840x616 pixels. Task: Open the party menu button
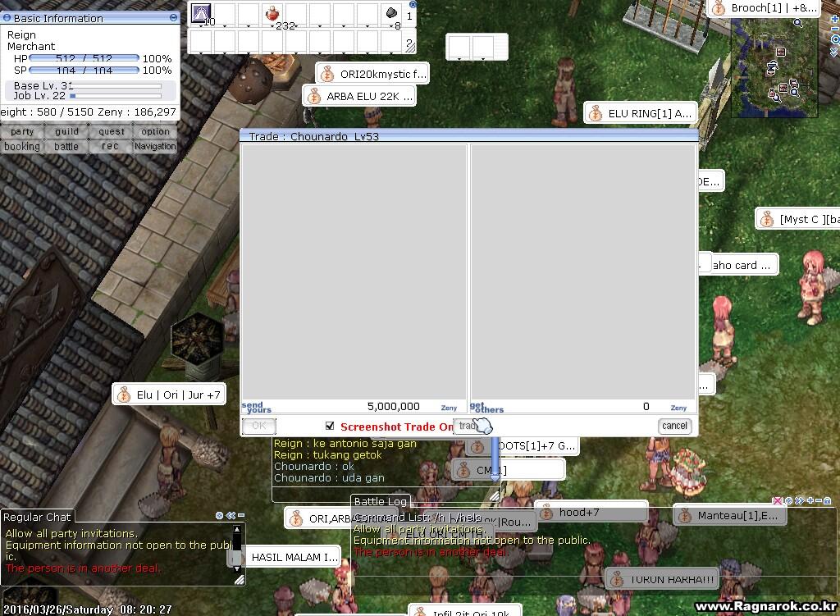point(22,131)
